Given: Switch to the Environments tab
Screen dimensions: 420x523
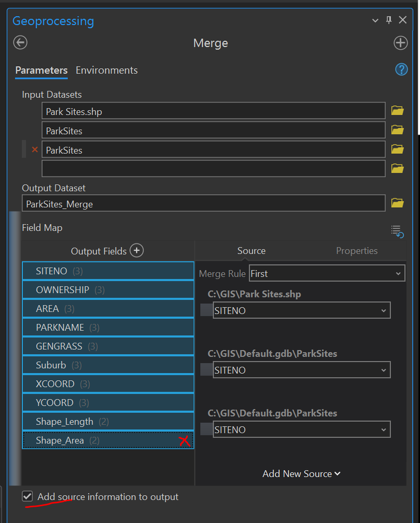Looking at the screenshot, I should click(x=107, y=70).
